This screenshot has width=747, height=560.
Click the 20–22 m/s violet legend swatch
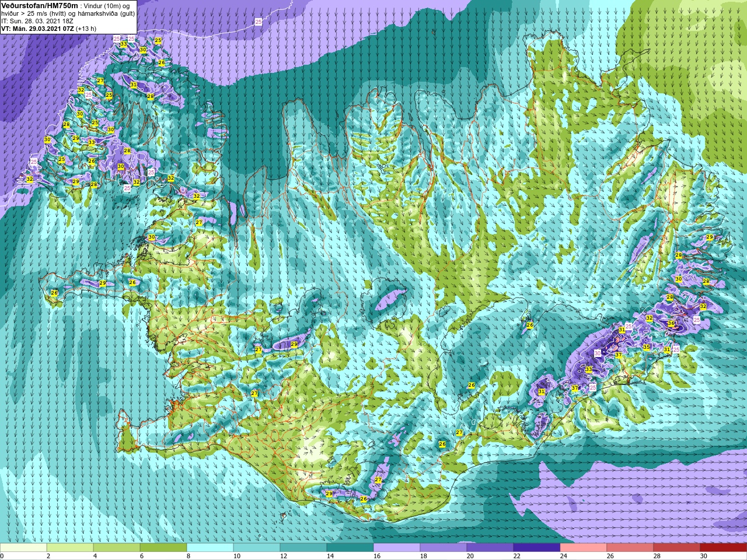[490, 548]
